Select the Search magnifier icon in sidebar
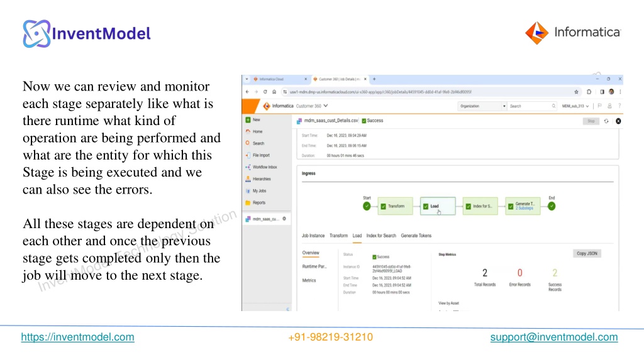 248,143
